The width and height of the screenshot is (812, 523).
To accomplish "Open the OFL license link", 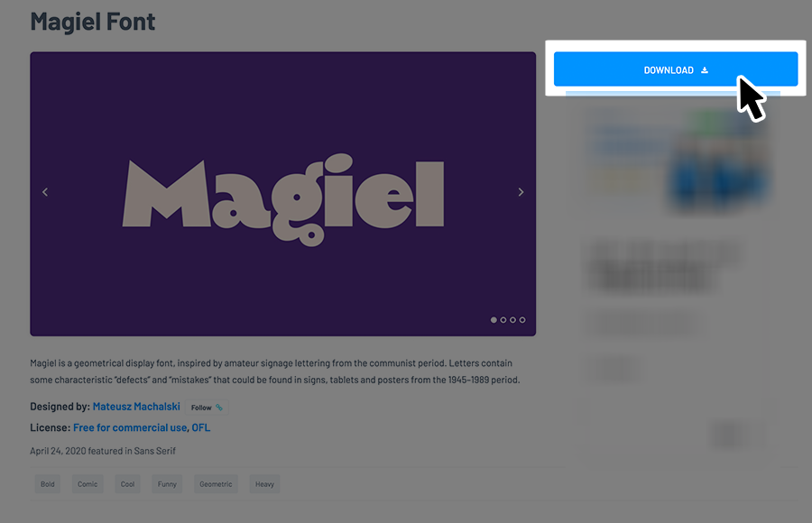I will [201, 427].
